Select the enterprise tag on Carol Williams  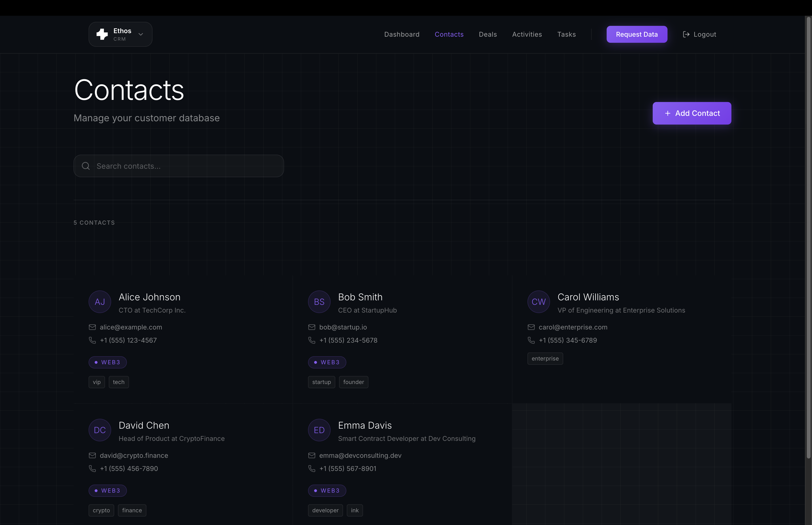(x=545, y=359)
